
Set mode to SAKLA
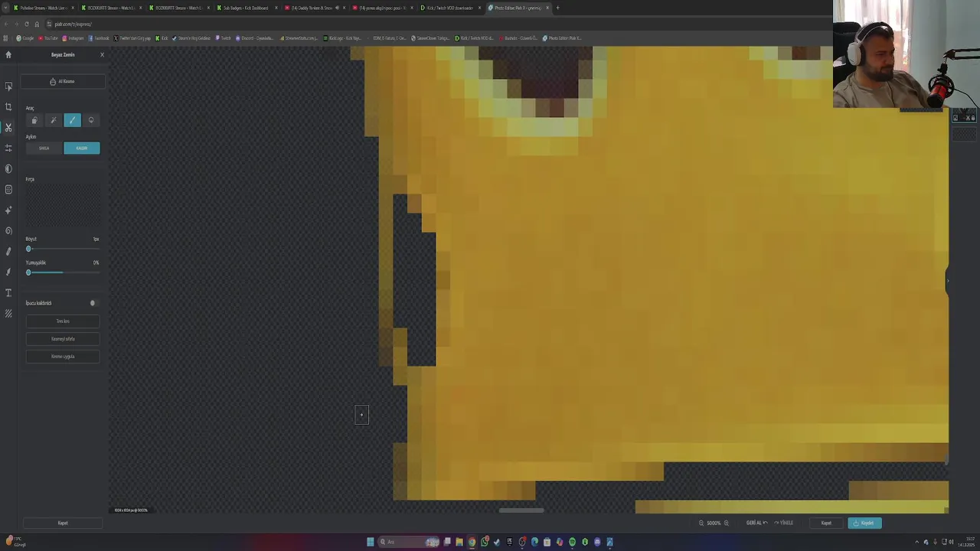point(44,148)
